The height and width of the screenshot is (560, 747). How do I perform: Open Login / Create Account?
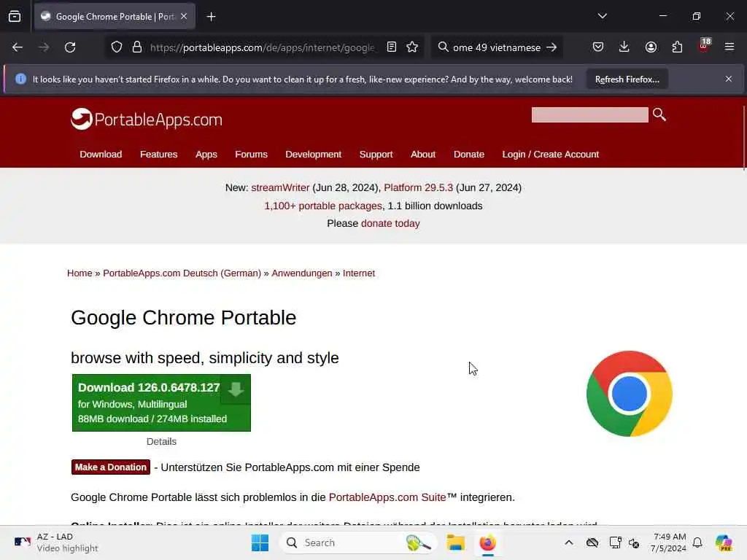coord(550,155)
